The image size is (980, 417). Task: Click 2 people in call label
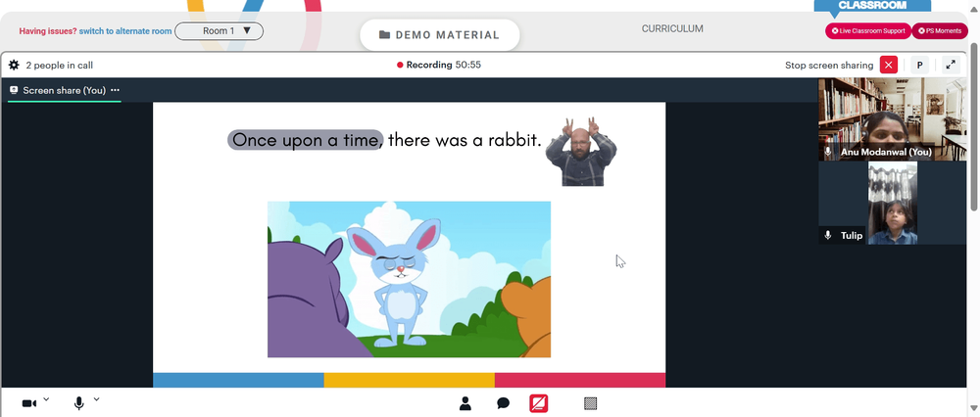(60, 65)
